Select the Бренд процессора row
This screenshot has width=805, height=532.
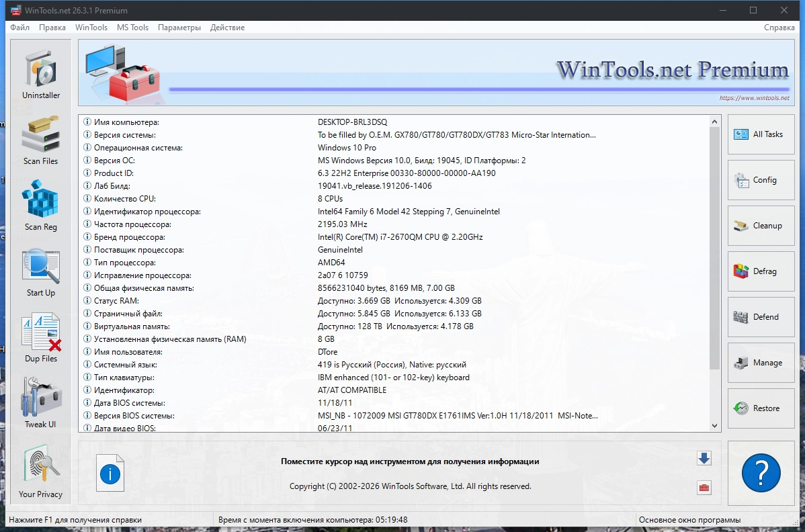pos(394,237)
